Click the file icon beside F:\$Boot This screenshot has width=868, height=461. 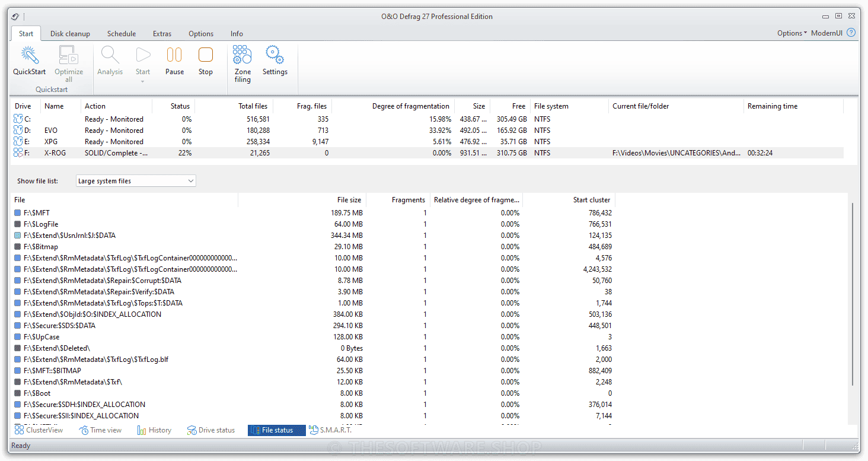tap(18, 393)
